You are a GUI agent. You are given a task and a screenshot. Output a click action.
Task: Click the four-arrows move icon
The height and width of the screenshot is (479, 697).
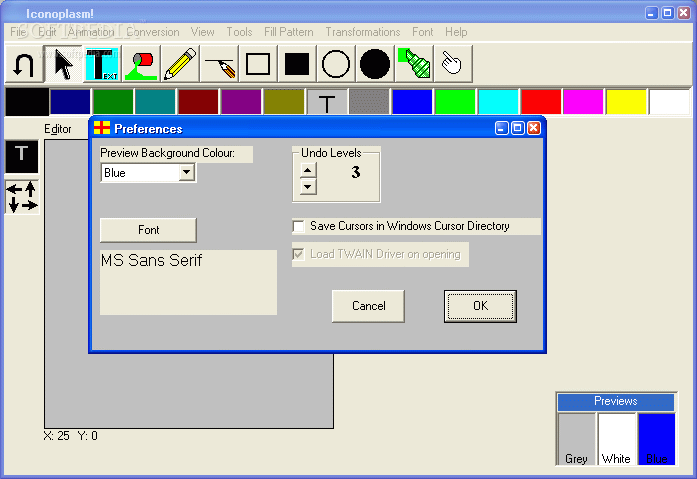(22, 197)
